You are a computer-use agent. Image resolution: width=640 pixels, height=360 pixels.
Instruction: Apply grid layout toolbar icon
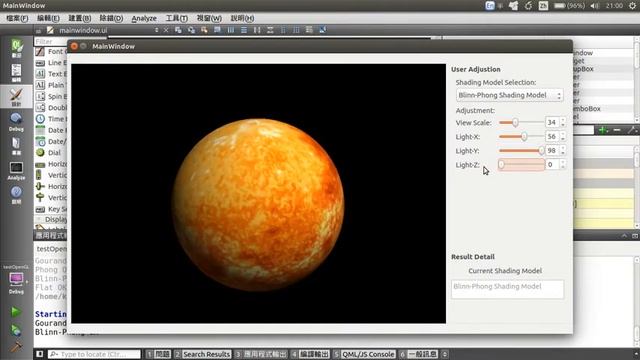[x=296, y=30]
